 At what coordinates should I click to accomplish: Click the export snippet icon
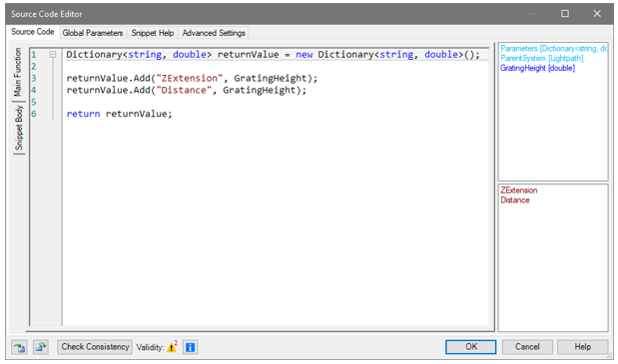pos(41,347)
